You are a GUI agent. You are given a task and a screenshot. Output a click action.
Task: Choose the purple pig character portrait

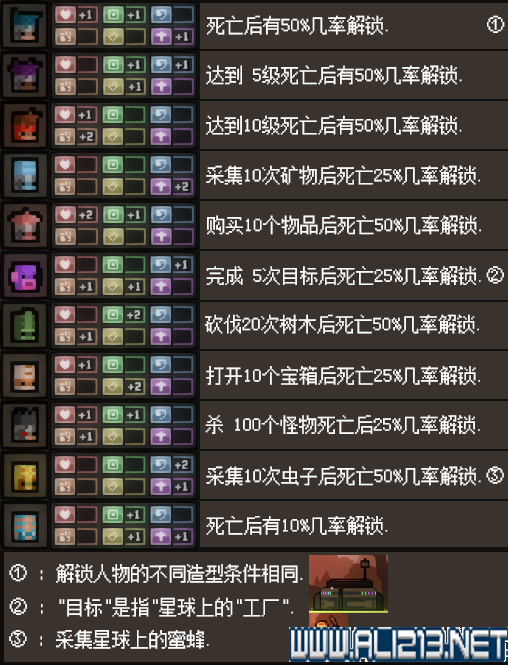click(25, 276)
